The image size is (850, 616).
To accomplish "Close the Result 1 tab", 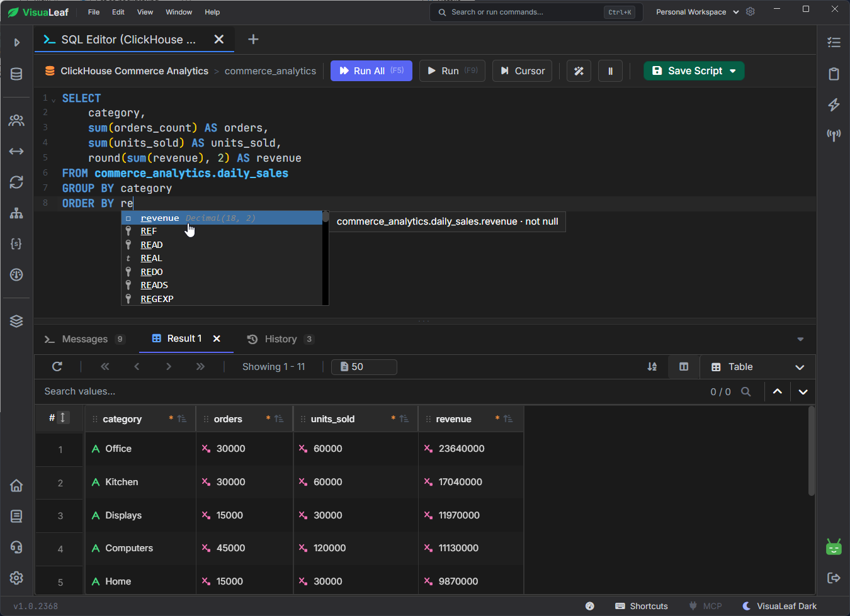I will [x=217, y=339].
